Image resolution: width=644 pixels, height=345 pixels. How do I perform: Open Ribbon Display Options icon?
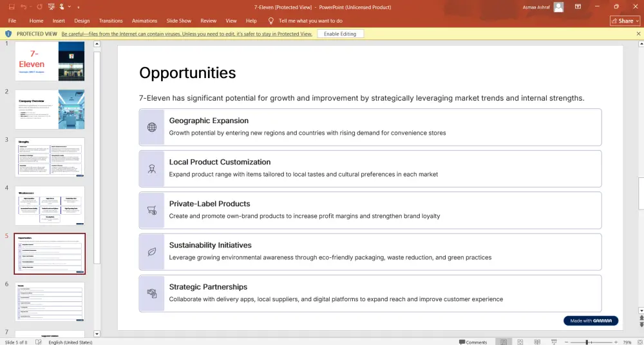pos(578,7)
